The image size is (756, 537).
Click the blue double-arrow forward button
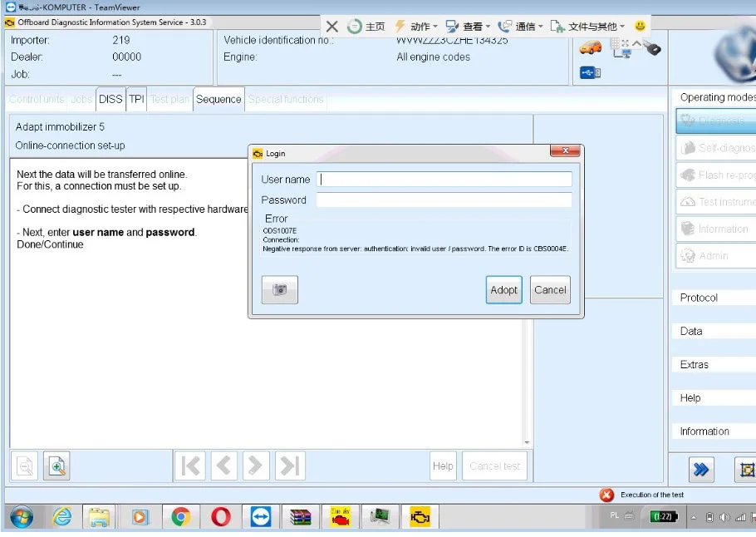701,470
